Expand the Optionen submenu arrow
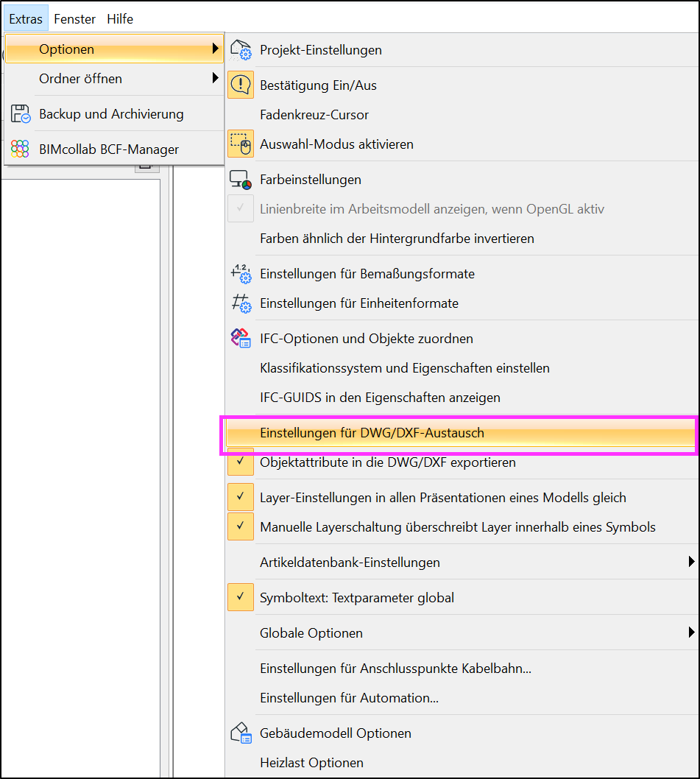The height and width of the screenshot is (779, 700). coord(215,49)
